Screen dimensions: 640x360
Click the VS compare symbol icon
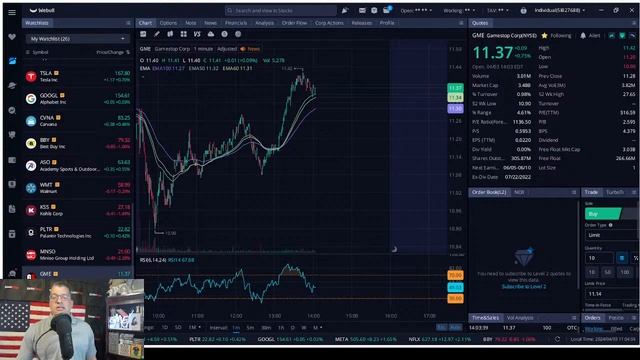click(x=197, y=34)
